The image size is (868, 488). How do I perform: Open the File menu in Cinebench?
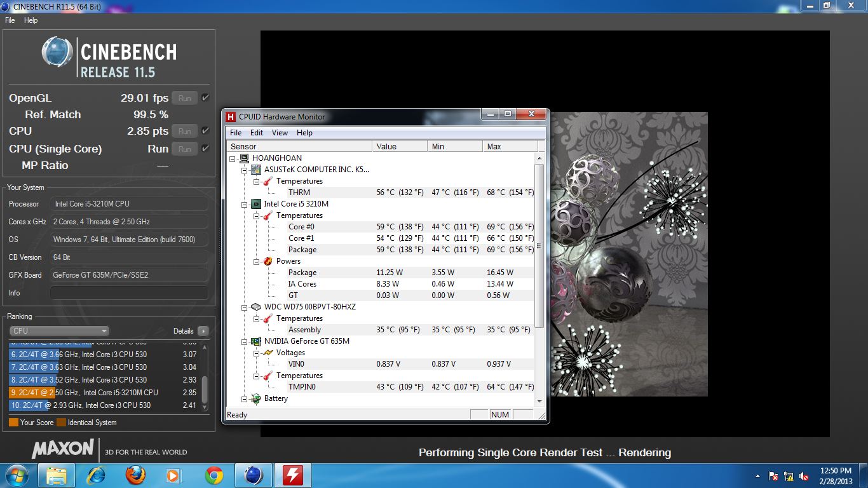pos(10,20)
